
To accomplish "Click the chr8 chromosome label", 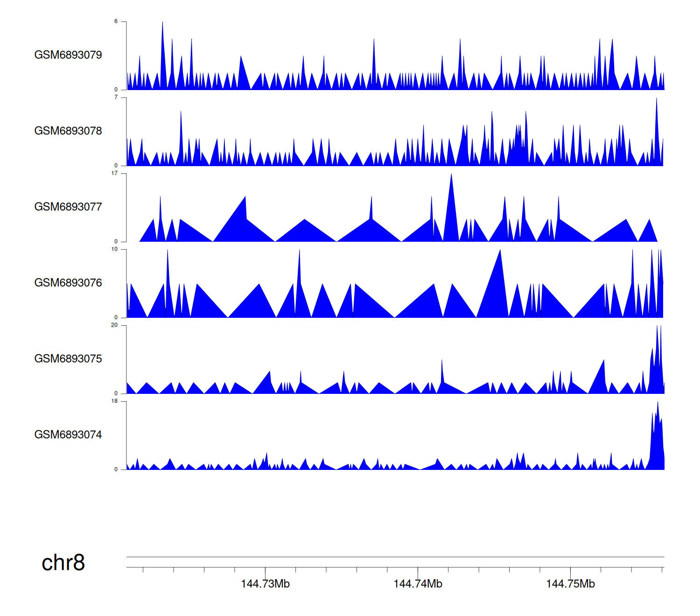I will click(63, 563).
